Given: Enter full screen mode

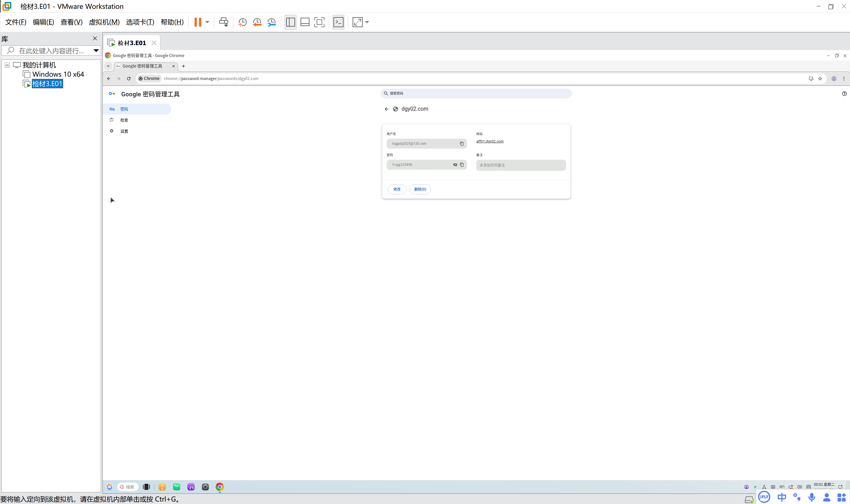Looking at the screenshot, I should tap(319, 22).
